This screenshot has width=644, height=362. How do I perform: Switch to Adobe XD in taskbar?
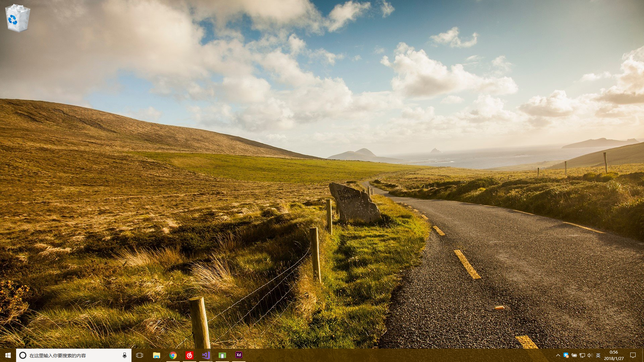pyautogui.click(x=238, y=355)
